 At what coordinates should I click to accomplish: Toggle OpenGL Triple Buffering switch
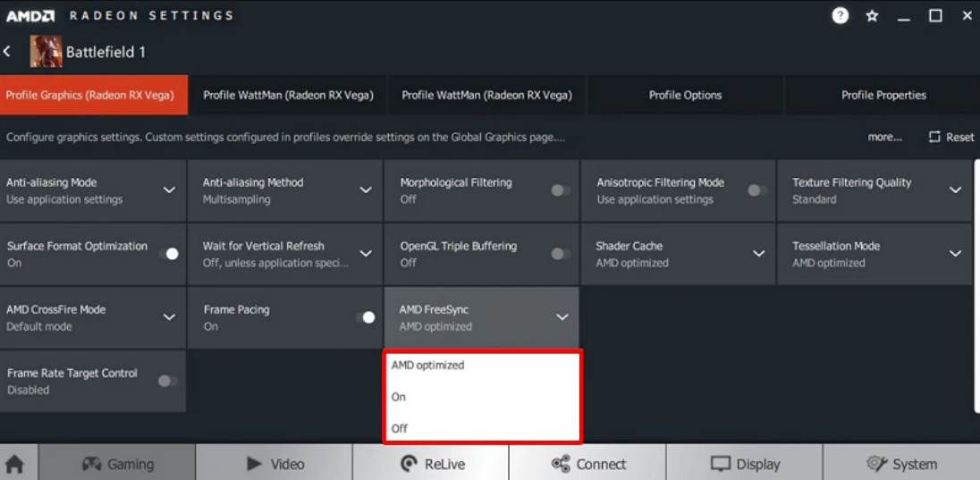coord(561,253)
